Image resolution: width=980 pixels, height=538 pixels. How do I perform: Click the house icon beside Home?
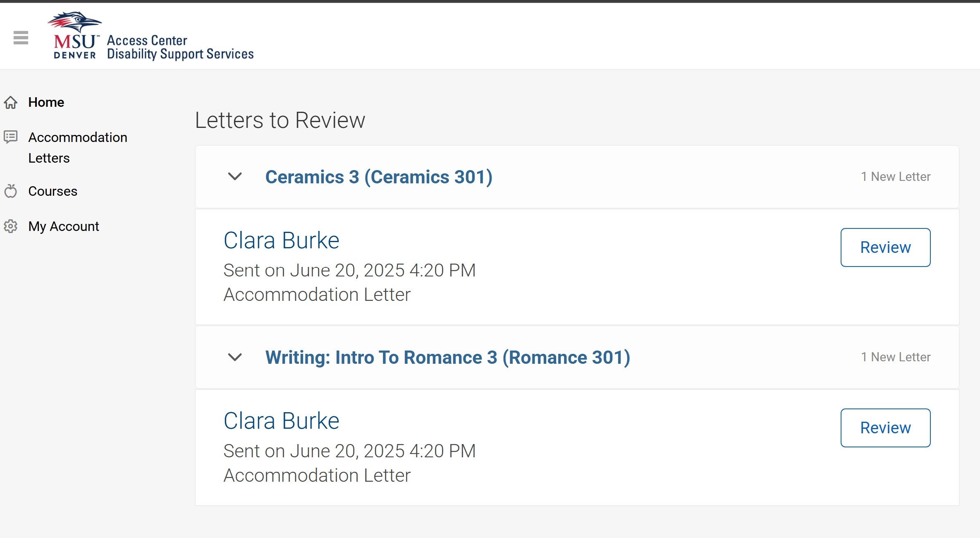click(x=11, y=102)
